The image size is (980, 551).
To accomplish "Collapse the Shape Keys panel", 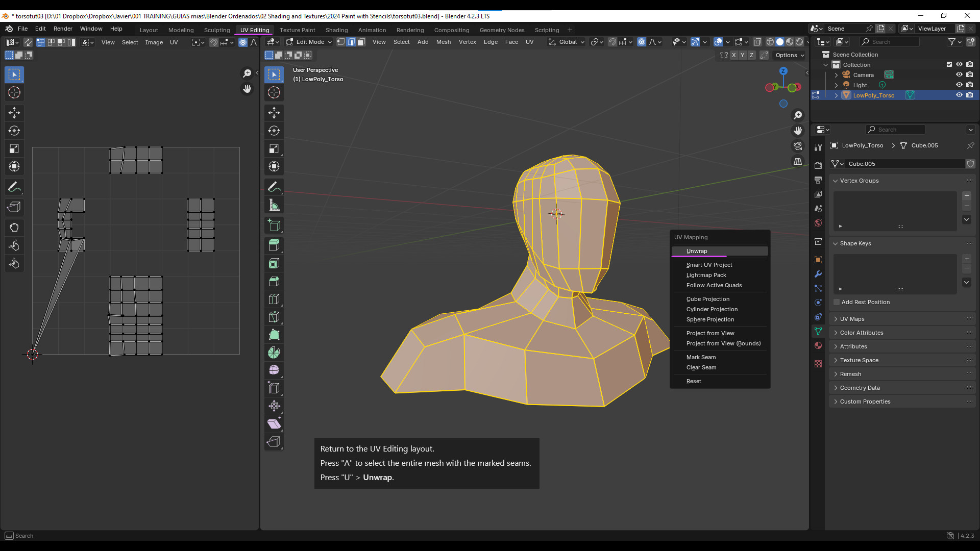I will (x=902, y=243).
